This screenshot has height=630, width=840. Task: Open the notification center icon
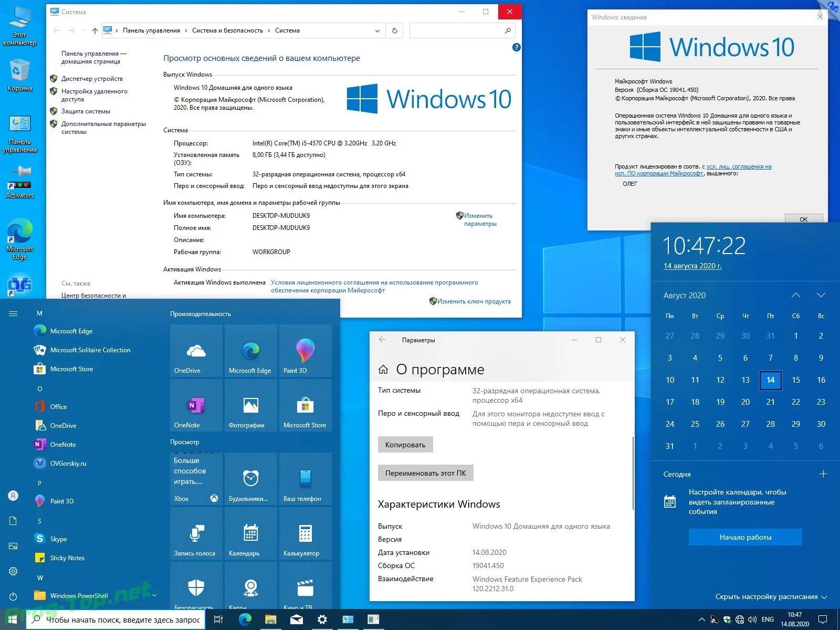[823, 619]
